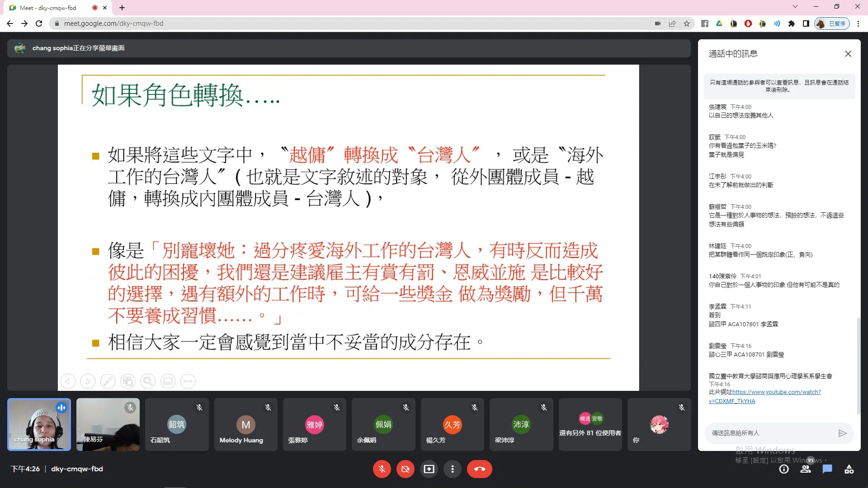
Task: Toggle the chat panel icon
Action: (x=827, y=469)
